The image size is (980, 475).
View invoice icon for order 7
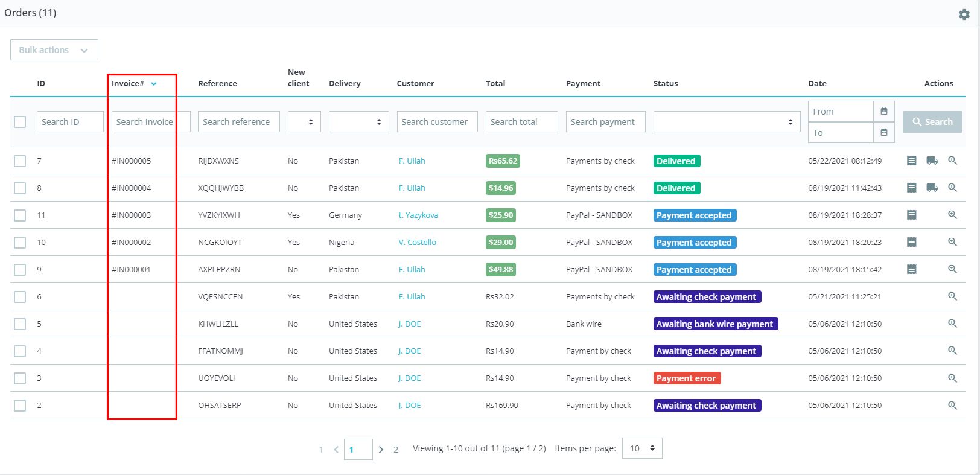[911, 161]
